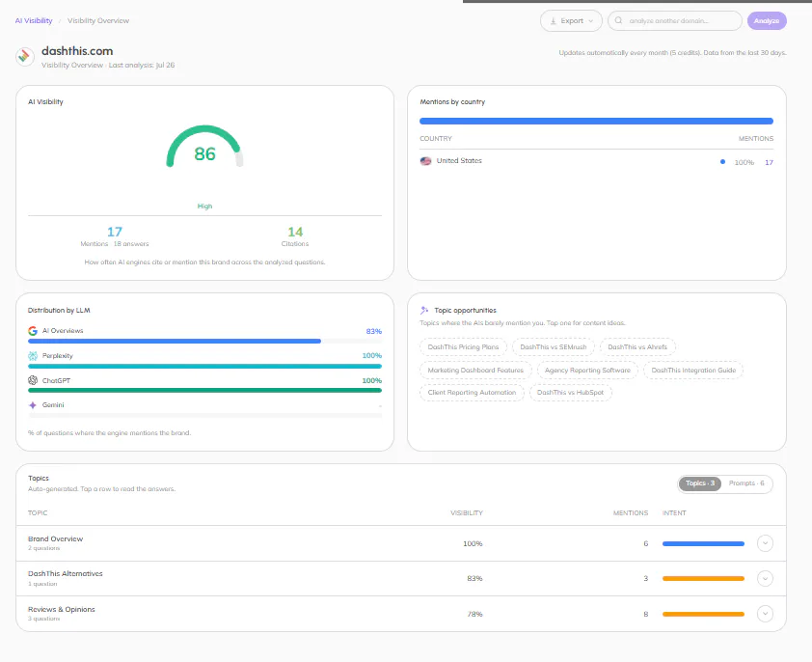Image resolution: width=812 pixels, height=662 pixels.
Task: Click the Perplexity progress bar
Action: pyautogui.click(x=204, y=366)
